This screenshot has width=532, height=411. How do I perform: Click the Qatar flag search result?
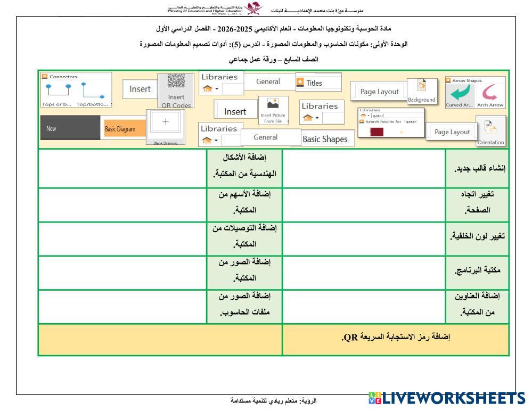point(376,131)
